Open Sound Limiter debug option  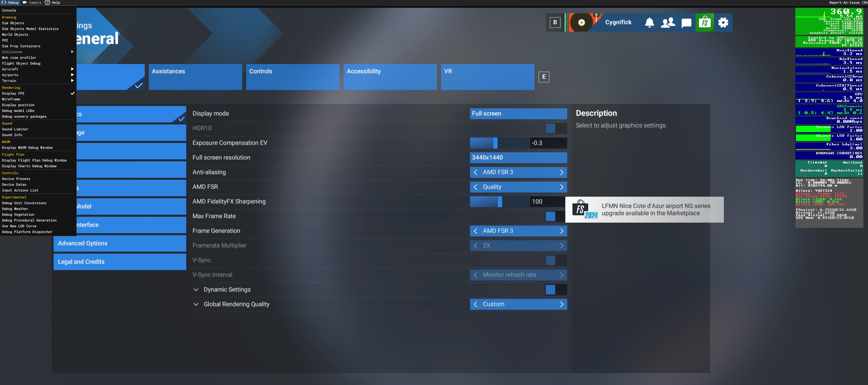tap(38, 129)
